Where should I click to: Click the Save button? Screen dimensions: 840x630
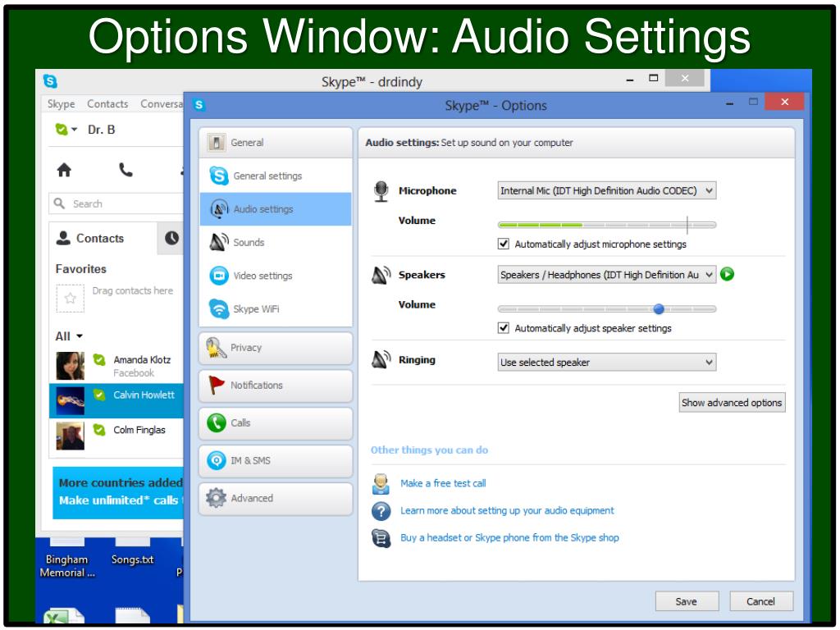(686, 601)
